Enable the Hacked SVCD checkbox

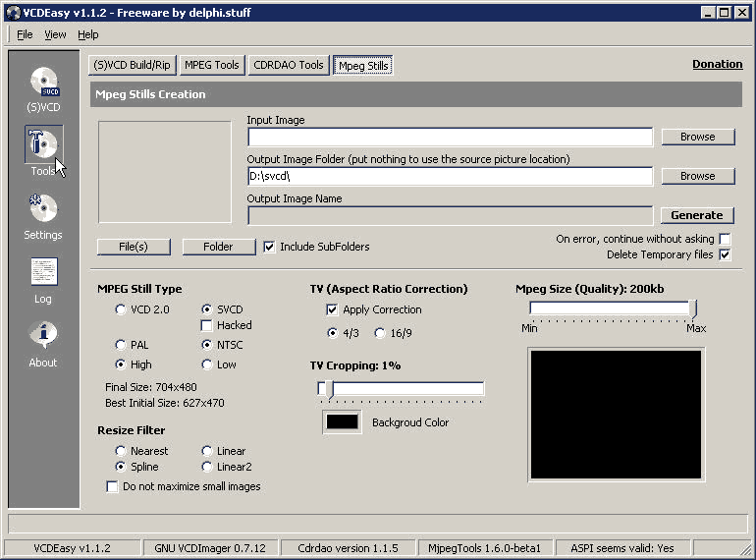point(207,325)
